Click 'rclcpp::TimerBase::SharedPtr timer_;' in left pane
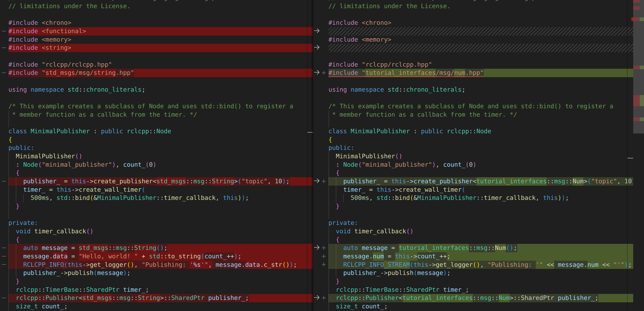This screenshot has height=311, width=644. 82,290
